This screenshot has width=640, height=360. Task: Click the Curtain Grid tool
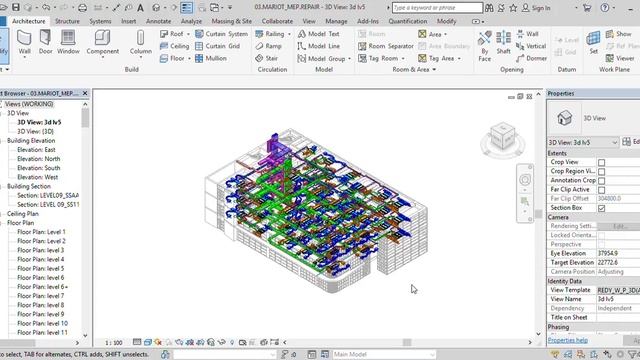218,46
